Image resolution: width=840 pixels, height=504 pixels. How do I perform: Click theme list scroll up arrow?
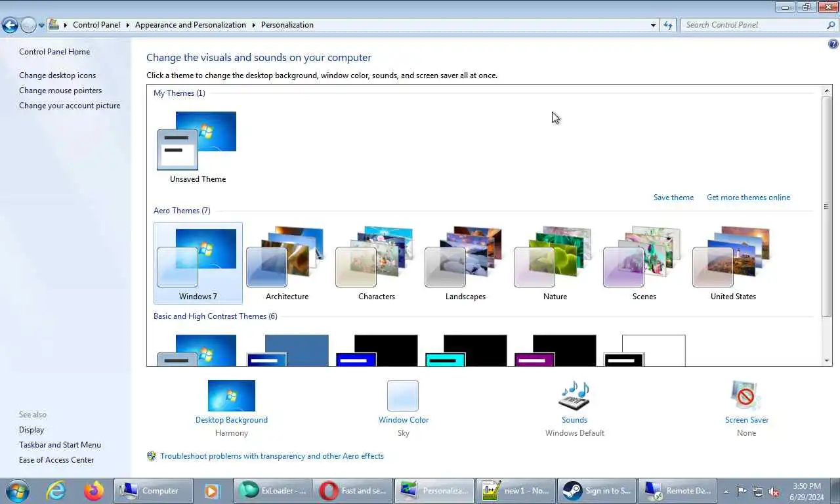[x=827, y=89]
